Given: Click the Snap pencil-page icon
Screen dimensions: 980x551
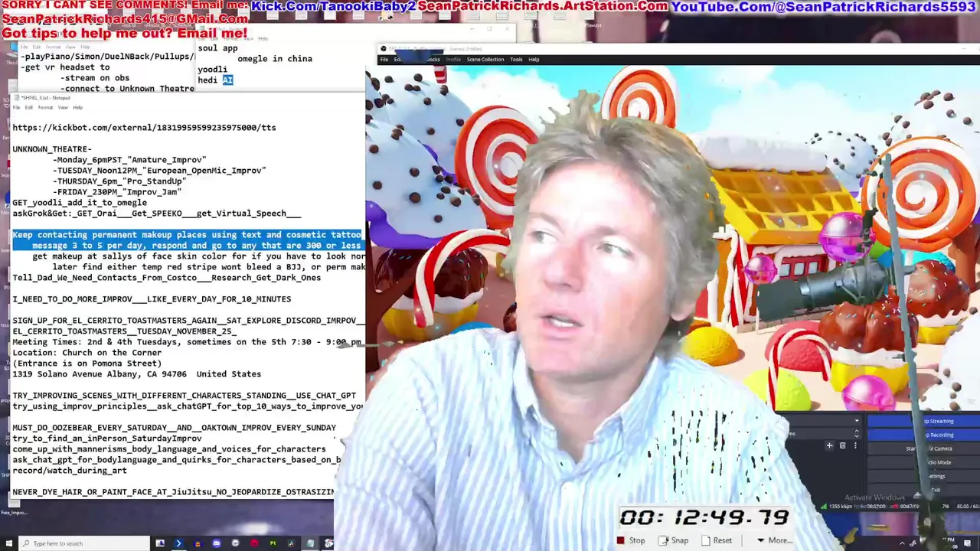Looking at the screenshot, I should click(663, 540).
